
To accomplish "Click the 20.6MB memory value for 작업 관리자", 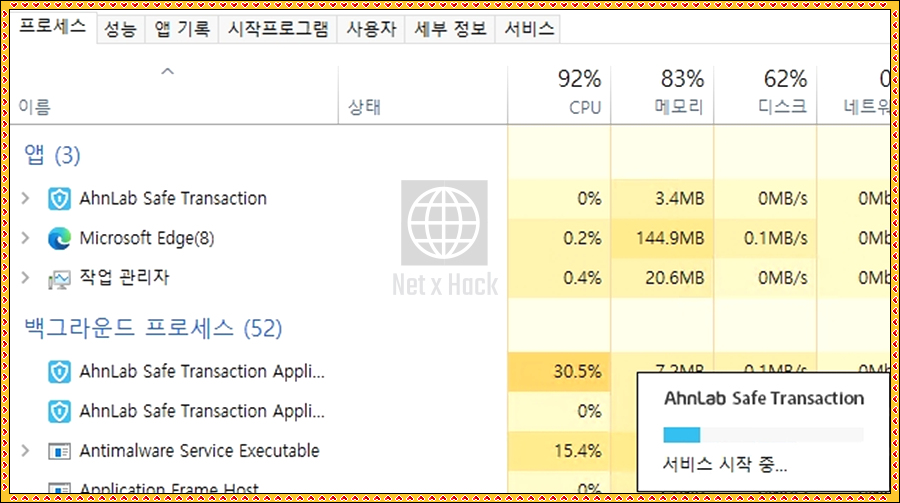I will tap(674, 278).
